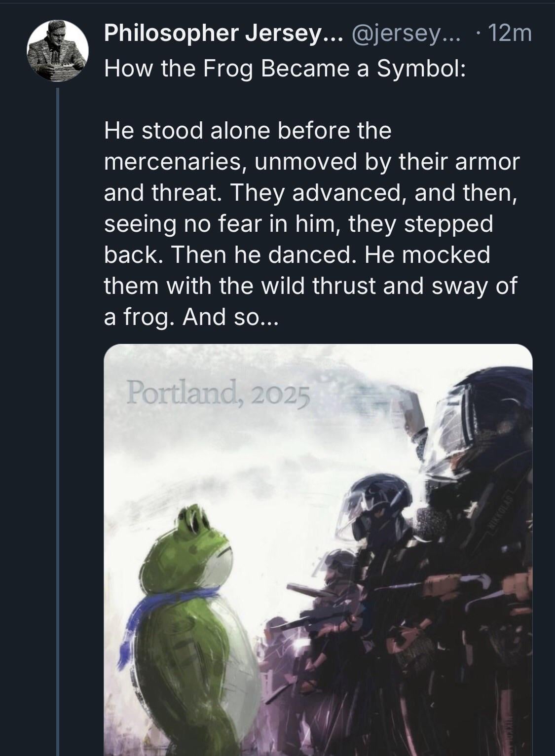
Task: Click the 'Portland, 2025' caption in image
Action: coord(218,395)
